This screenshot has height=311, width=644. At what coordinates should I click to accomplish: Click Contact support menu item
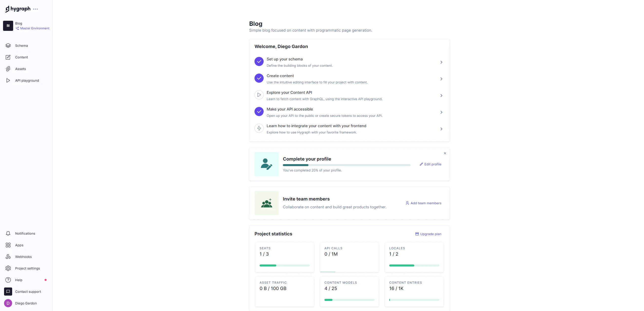(x=28, y=292)
